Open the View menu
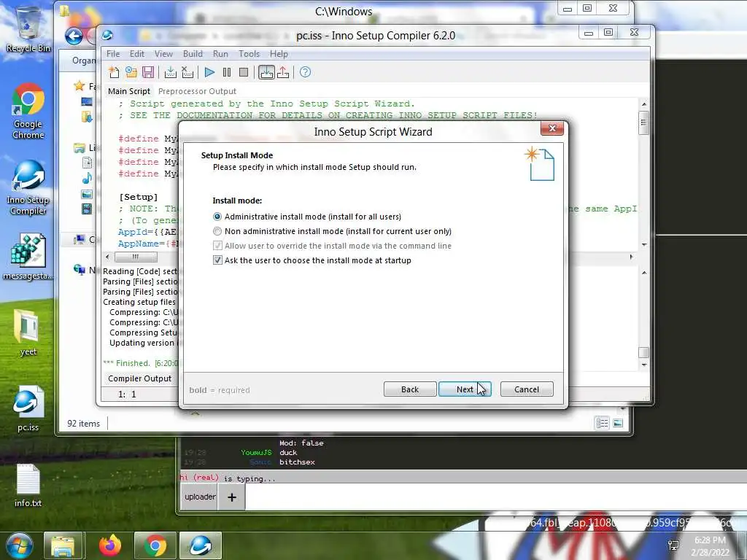 [x=163, y=54]
